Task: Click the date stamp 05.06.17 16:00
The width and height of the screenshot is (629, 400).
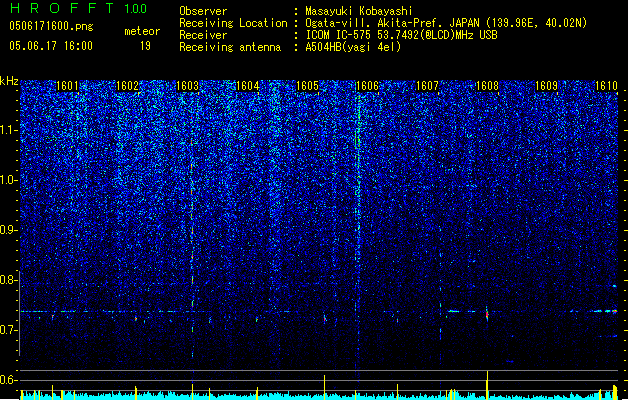Action: point(51,46)
